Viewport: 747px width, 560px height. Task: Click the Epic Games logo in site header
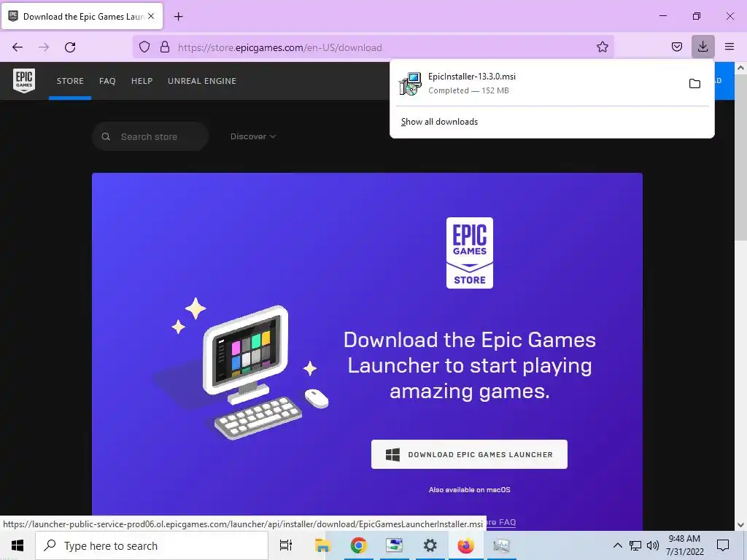tap(24, 81)
